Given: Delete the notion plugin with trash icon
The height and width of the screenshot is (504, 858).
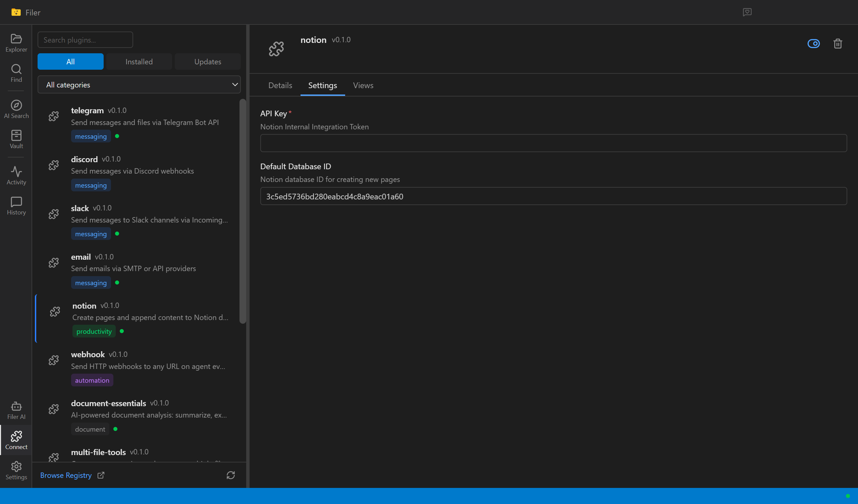Looking at the screenshot, I should pyautogui.click(x=838, y=44).
